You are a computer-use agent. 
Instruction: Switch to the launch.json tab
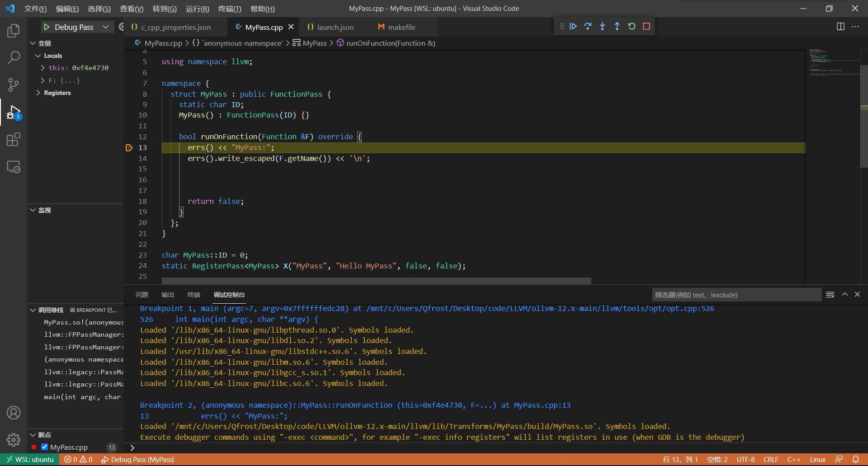(x=335, y=27)
